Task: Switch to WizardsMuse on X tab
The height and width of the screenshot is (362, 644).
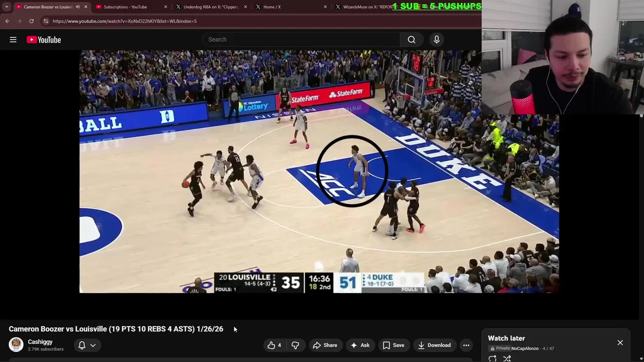Action: (367, 7)
